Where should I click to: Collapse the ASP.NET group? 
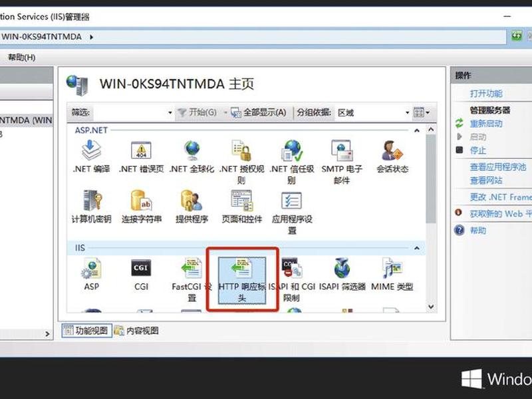coord(417,130)
